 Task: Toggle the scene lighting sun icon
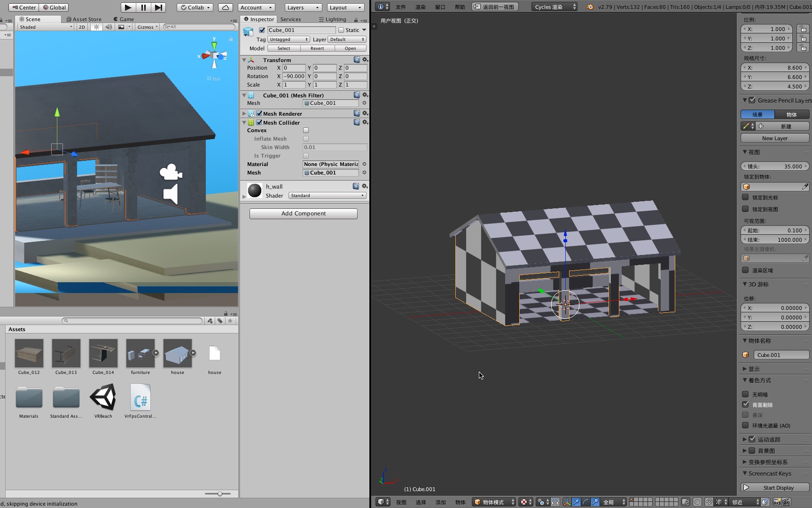[x=96, y=27]
